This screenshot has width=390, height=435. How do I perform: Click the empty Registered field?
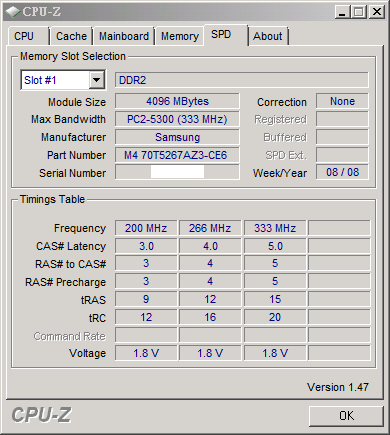[x=342, y=119]
